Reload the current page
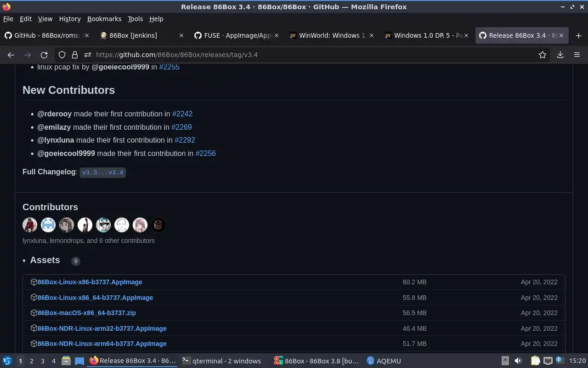The image size is (588, 368). 44,55
